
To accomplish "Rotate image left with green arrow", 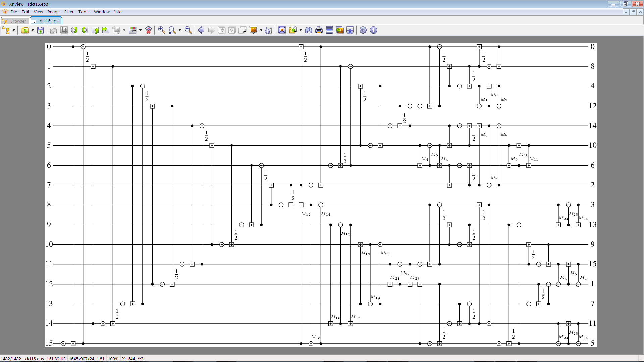I will point(74,31).
